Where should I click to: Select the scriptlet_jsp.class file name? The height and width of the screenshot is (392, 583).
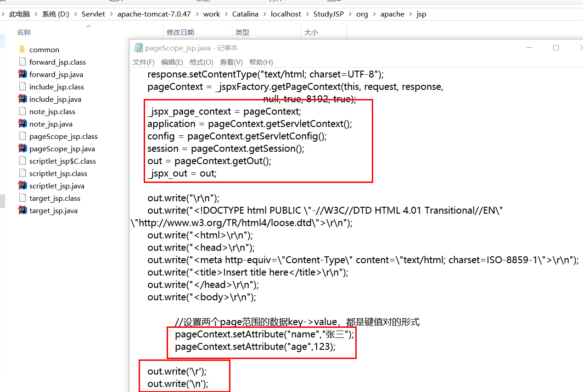pos(58,173)
